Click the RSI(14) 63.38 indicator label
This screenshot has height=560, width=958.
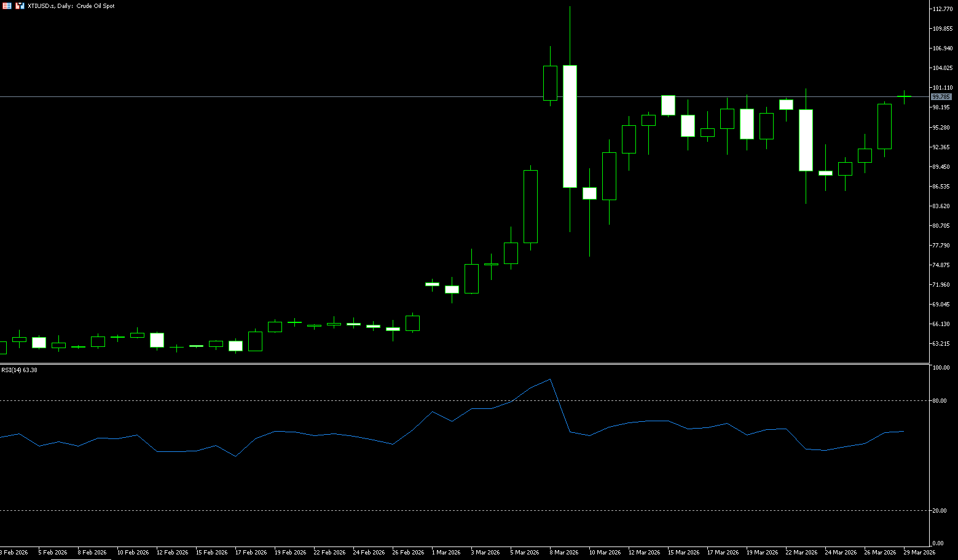(20, 370)
